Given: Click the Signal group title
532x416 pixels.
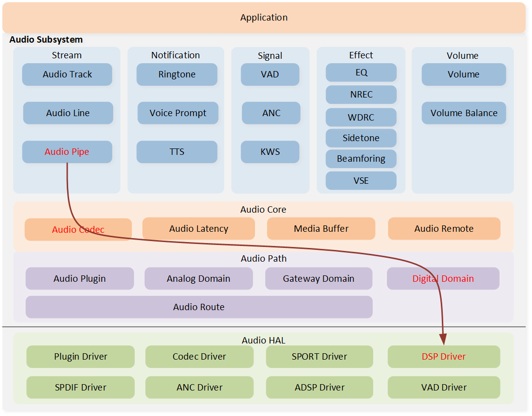Looking at the screenshot, I should tap(270, 55).
